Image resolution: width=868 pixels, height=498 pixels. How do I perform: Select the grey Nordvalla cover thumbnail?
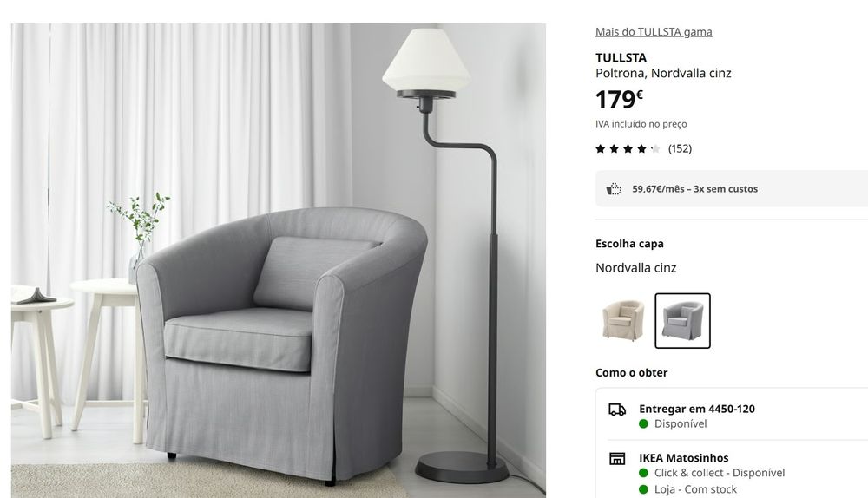pyautogui.click(x=682, y=321)
